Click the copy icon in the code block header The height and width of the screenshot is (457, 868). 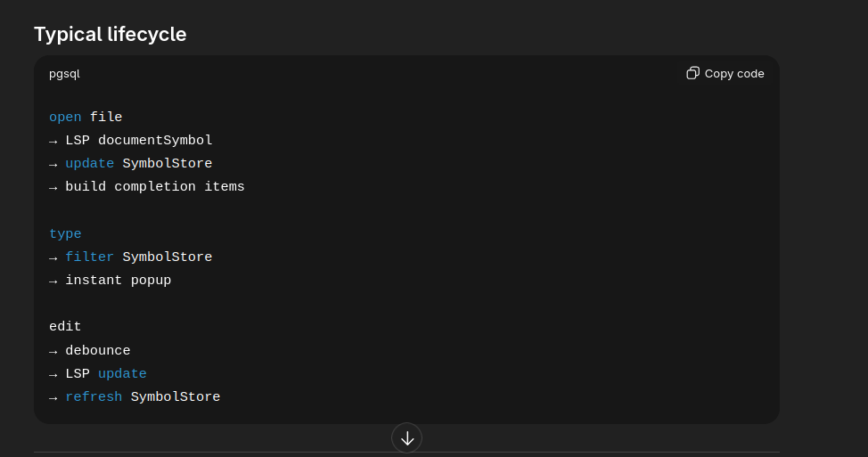[692, 73]
